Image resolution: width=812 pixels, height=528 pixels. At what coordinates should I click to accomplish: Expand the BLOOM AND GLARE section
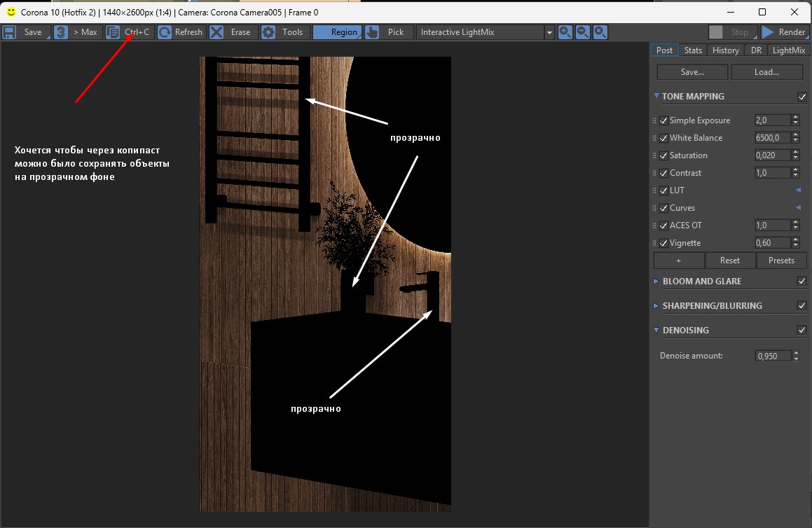click(656, 281)
